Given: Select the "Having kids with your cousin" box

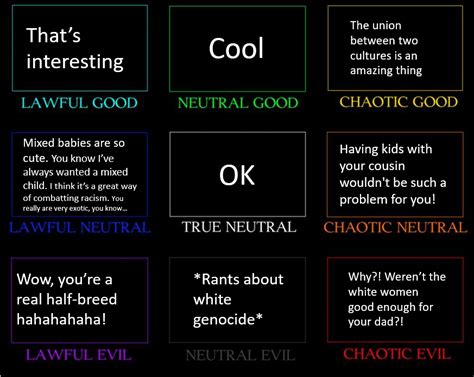Looking at the screenshot, I should 395,174.
